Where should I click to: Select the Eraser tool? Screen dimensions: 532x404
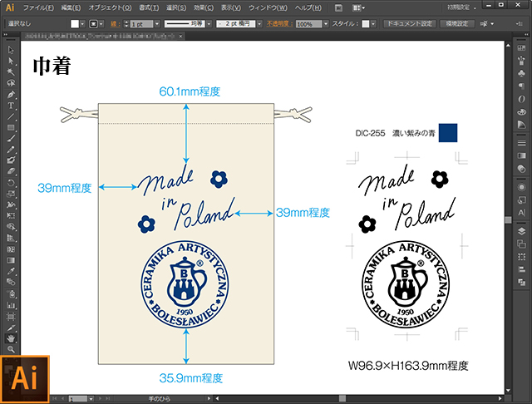click(11, 171)
